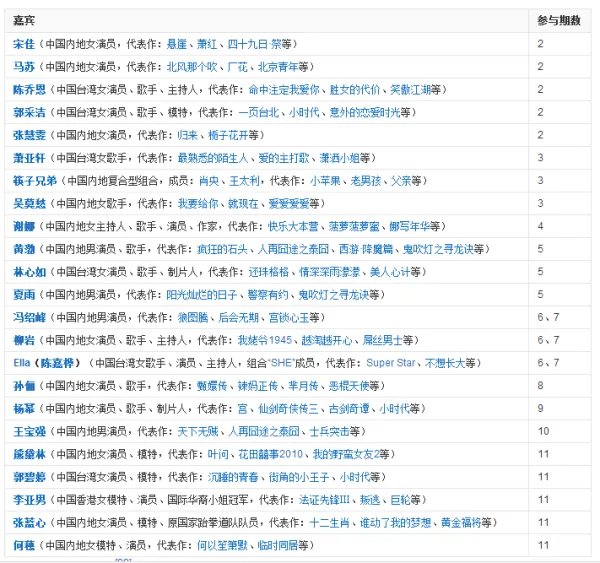Follow the 沉睡的青春 link
The height and width of the screenshot is (563, 600).
pos(233,477)
